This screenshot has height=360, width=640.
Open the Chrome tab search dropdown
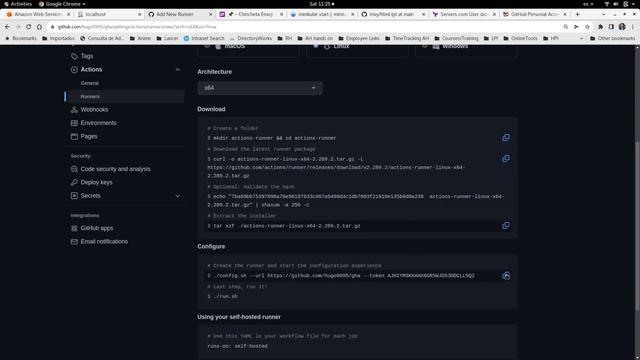[604, 14]
